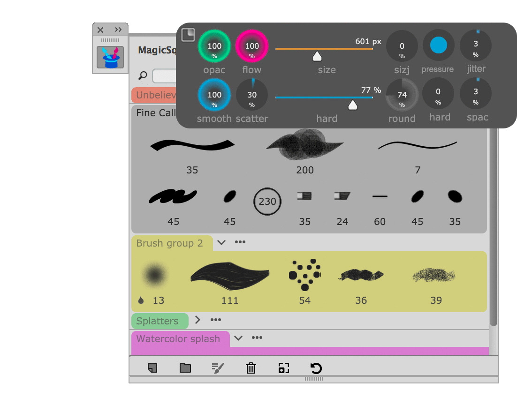Click the orange size slider handle

(317, 57)
